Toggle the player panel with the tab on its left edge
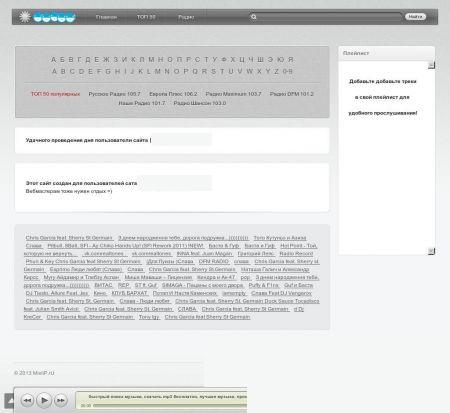The width and height of the screenshot is (450, 413). coord(9,400)
